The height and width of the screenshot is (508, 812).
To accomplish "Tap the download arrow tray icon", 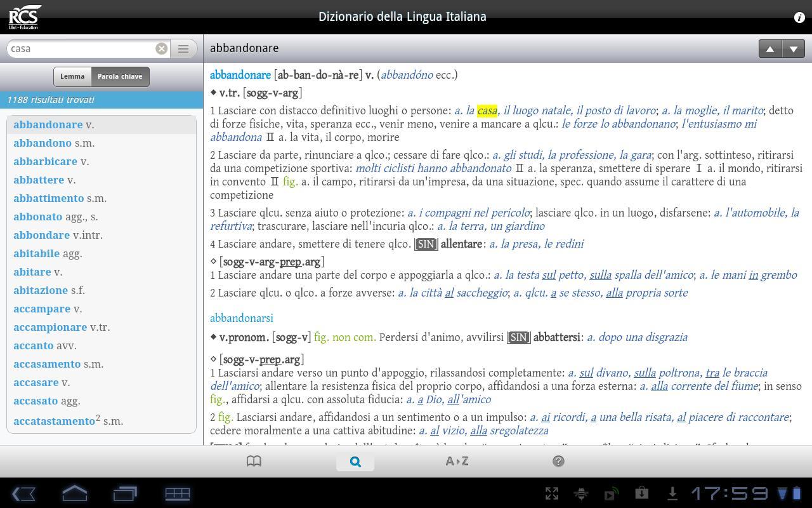I will point(672,493).
